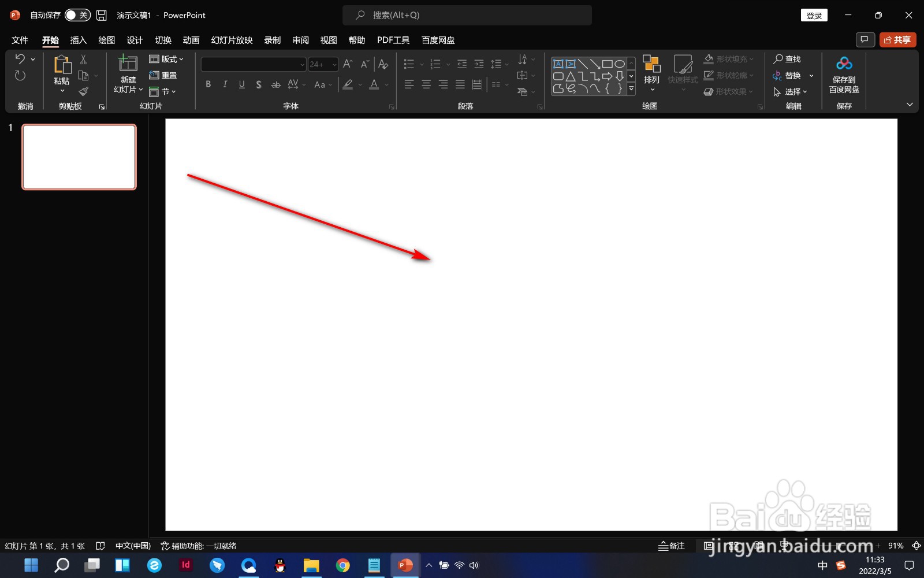Switch to Transitions (切换) tab
This screenshot has width=924, height=578.
pos(163,40)
